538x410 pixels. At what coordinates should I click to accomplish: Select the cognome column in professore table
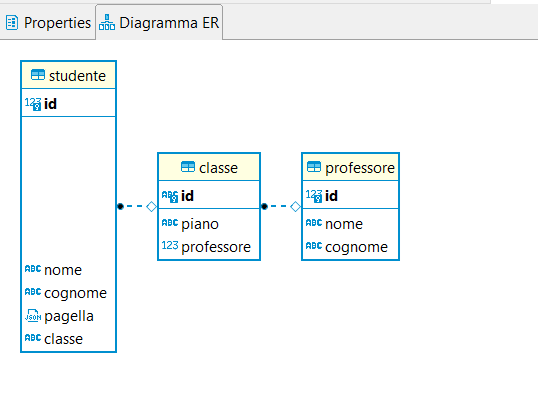[350, 247]
